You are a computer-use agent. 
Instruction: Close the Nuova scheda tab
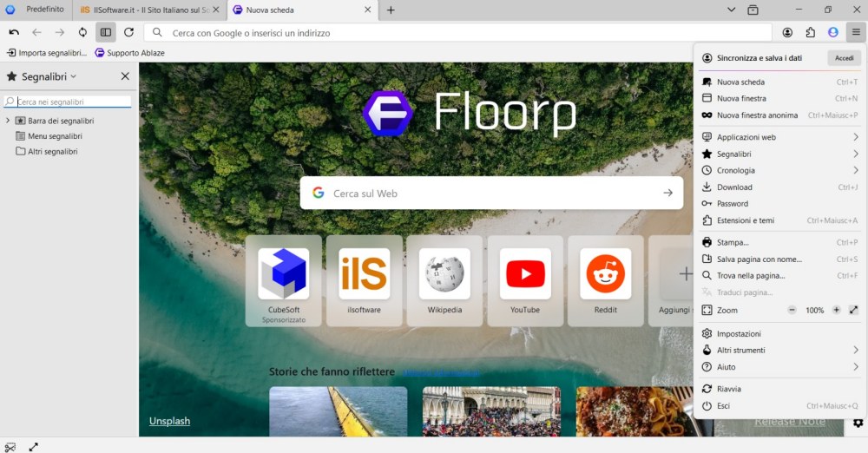[367, 10]
